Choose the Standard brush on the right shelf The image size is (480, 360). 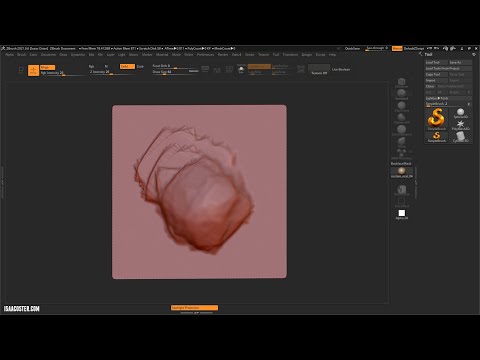click(401, 95)
